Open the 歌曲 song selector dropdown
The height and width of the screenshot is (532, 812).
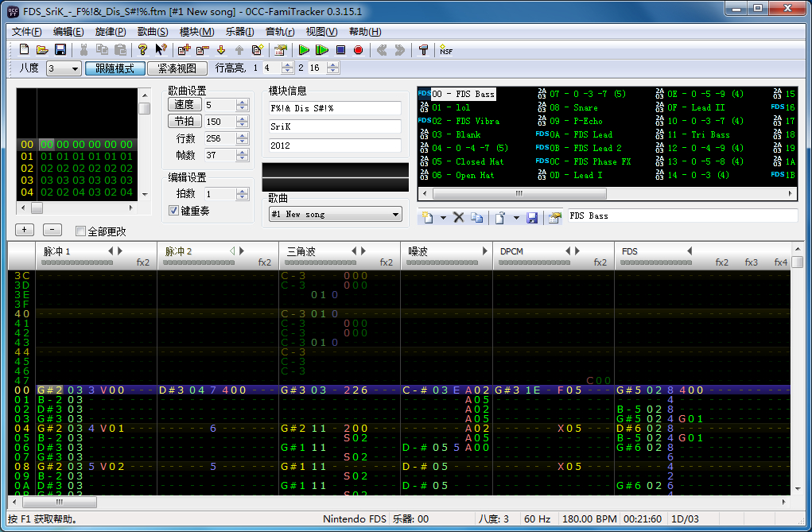point(336,214)
